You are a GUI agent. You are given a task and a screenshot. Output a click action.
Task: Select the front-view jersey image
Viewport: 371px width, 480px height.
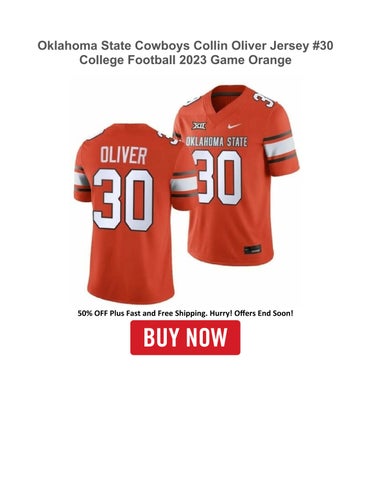[236, 175]
